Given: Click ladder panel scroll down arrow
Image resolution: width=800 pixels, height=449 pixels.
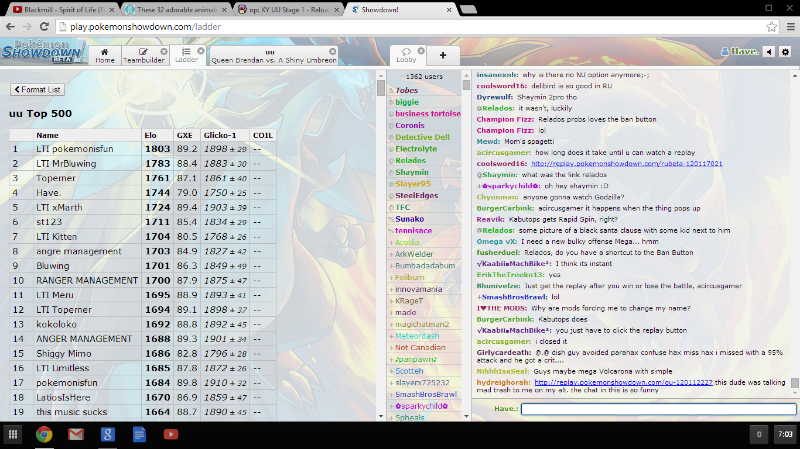Looking at the screenshot, I should pos(381,416).
